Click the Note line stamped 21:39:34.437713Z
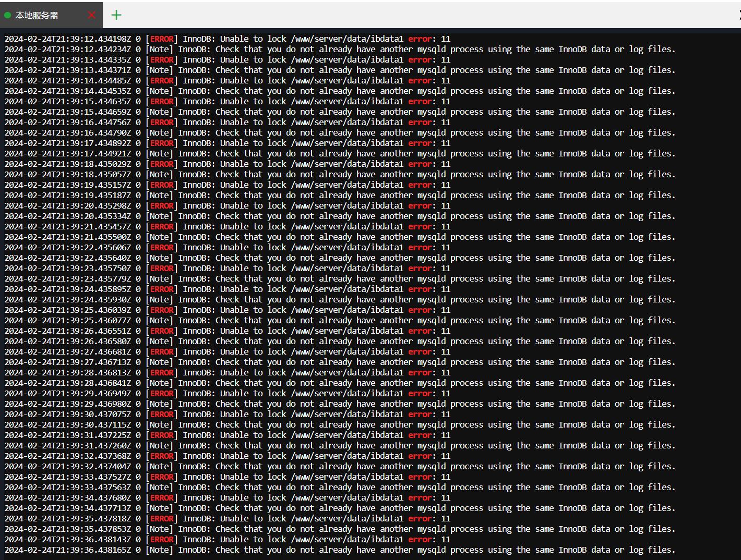 (340, 508)
